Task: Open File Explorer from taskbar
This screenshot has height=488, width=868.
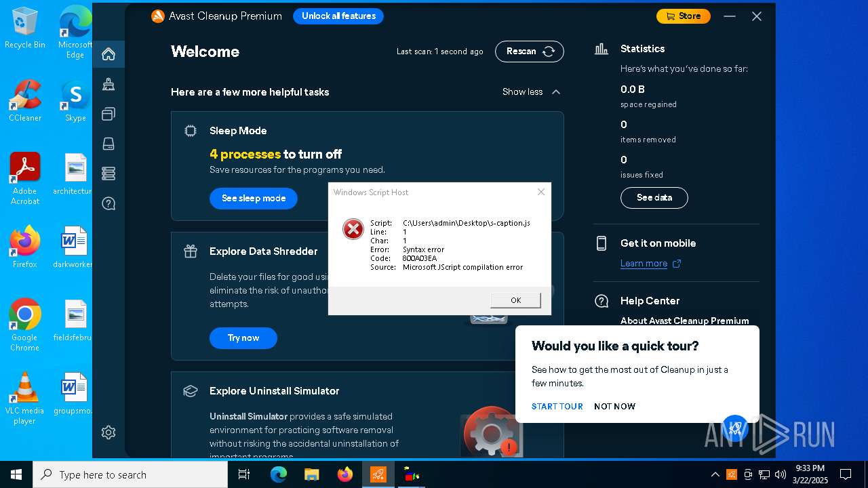Action: [311, 474]
